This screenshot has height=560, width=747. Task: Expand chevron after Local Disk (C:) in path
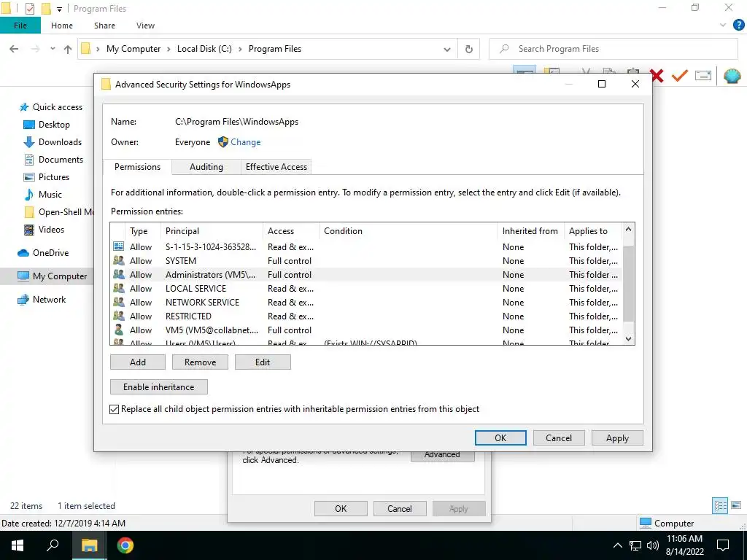[x=239, y=49]
